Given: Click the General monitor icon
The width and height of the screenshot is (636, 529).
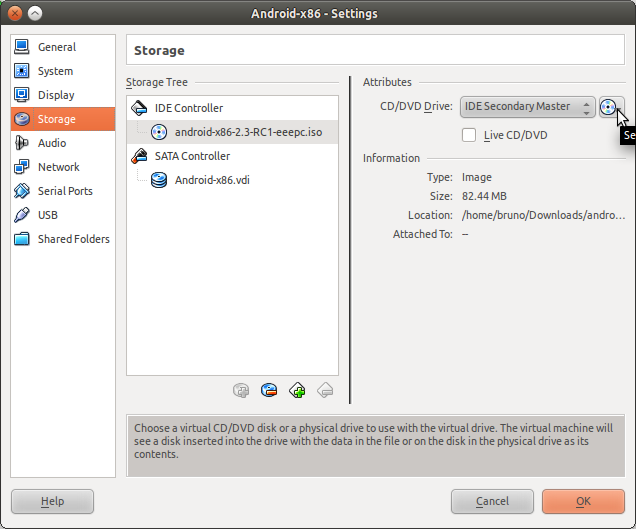Looking at the screenshot, I should pyautogui.click(x=21, y=47).
